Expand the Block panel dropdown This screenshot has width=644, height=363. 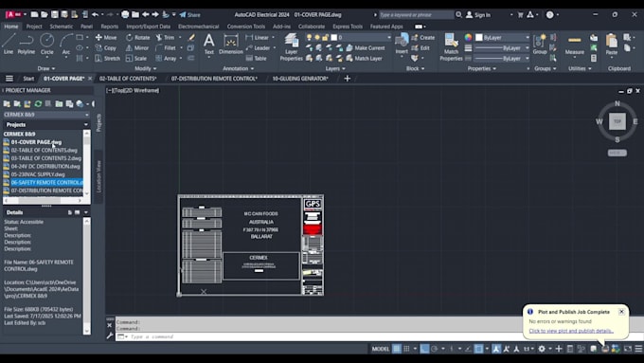415,68
